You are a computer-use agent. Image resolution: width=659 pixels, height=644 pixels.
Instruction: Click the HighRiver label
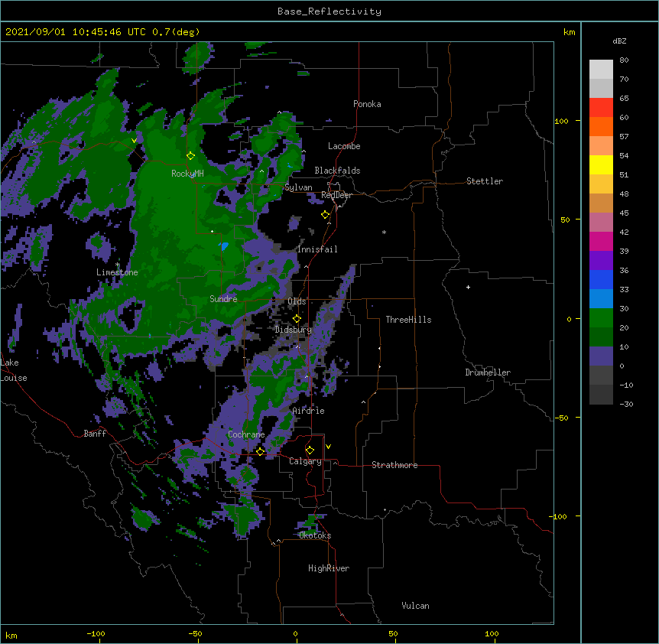329,568
